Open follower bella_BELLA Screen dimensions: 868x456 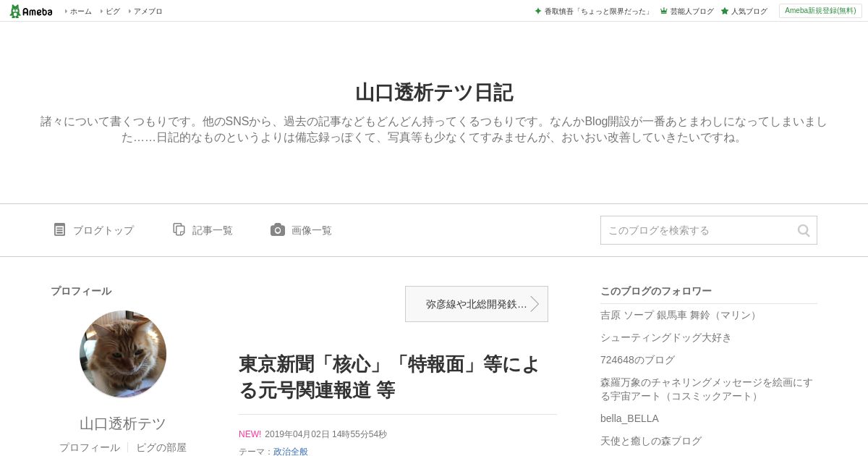(x=629, y=418)
